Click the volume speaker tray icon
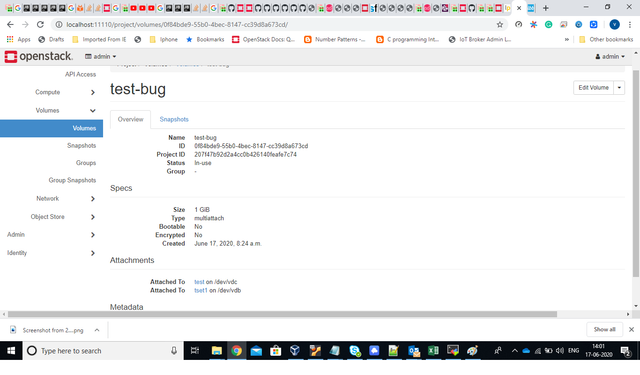640x375 pixels. point(560,351)
